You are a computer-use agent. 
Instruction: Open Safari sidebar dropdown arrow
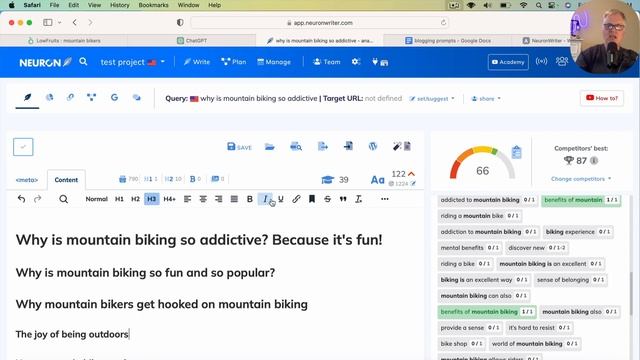click(60, 22)
